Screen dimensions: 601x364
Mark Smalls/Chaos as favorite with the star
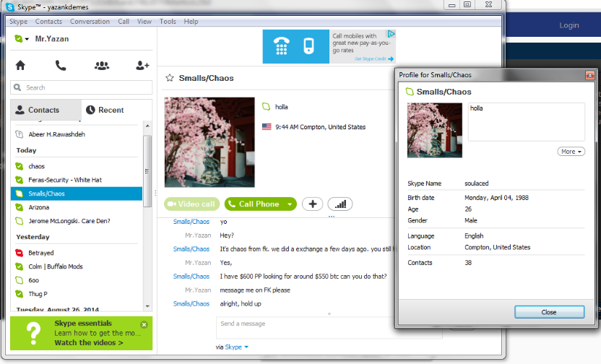(170, 78)
